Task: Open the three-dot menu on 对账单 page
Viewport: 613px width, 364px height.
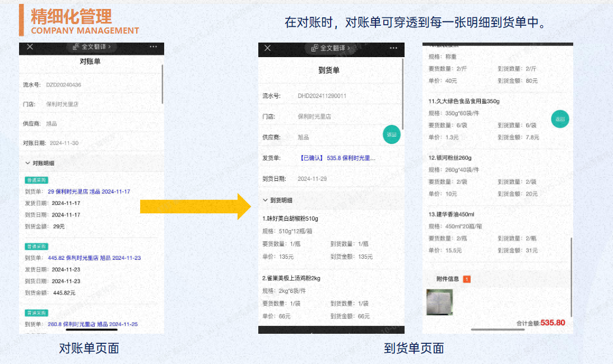Action: pyautogui.click(x=153, y=47)
